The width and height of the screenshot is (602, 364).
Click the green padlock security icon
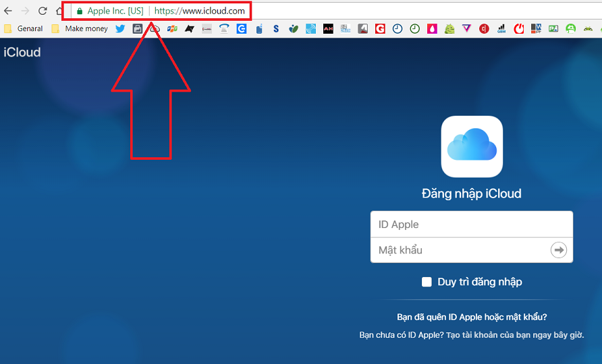click(80, 11)
